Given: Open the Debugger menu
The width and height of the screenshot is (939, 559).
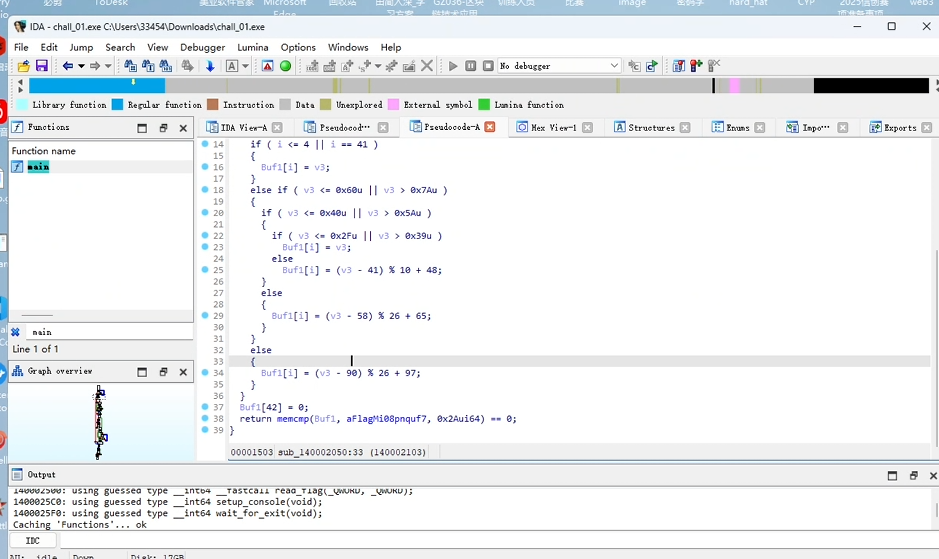Looking at the screenshot, I should pos(202,47).
